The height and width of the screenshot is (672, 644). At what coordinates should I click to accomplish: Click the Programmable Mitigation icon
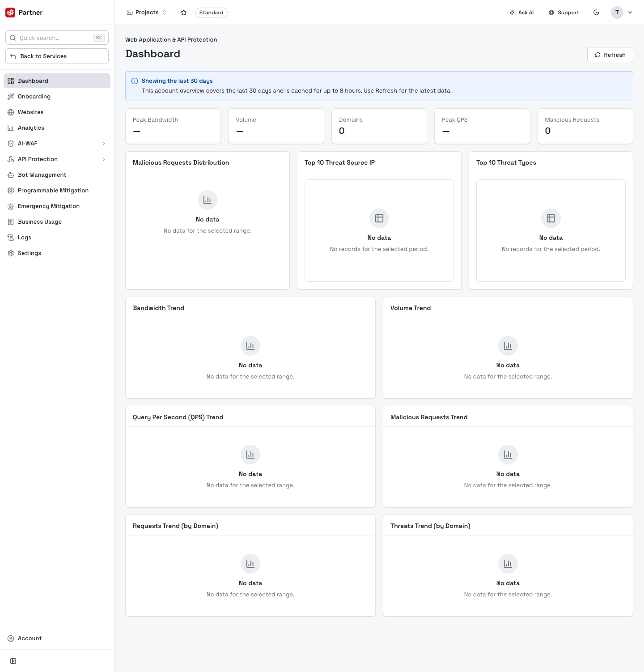point(11,191)
